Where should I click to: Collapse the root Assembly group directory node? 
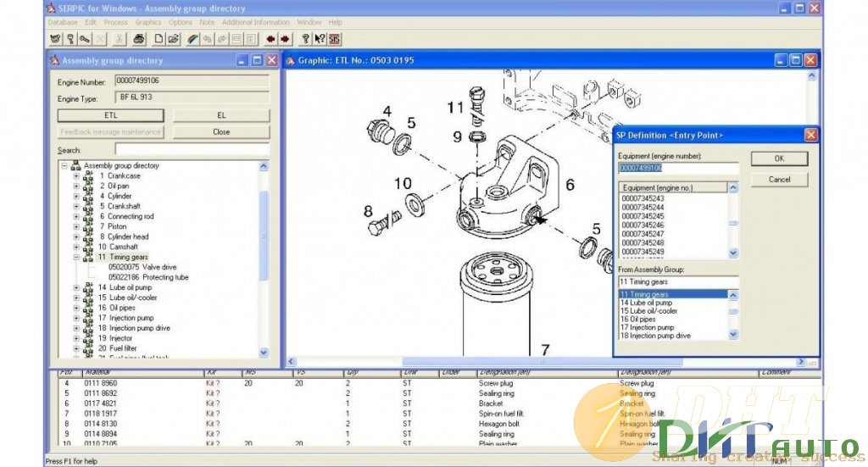64,165
